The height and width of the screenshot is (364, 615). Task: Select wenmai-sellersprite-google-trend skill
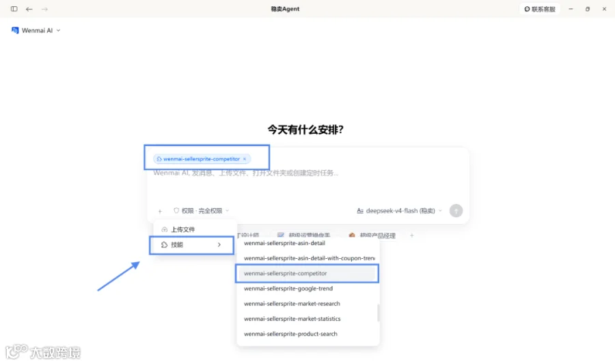click(307, 288)
